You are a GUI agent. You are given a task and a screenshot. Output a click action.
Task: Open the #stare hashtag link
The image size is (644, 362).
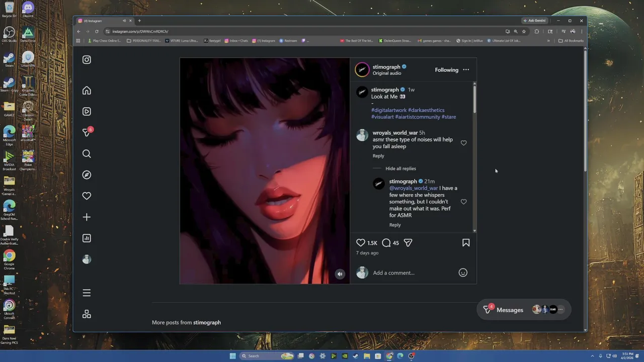tap(449, 117)
